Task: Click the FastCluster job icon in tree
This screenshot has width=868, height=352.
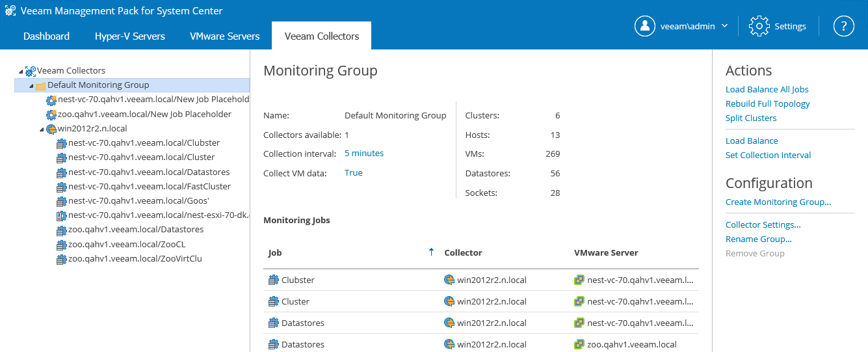Action: pos(62,187)
